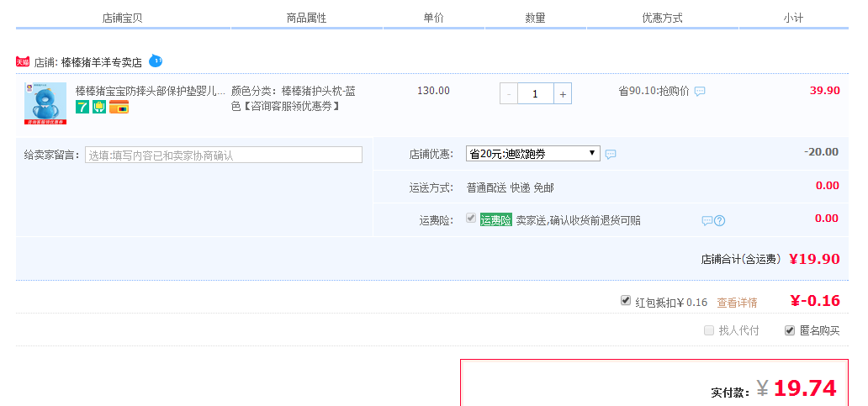Toggle the 找人代付 checkbox

tap(708, 331)
